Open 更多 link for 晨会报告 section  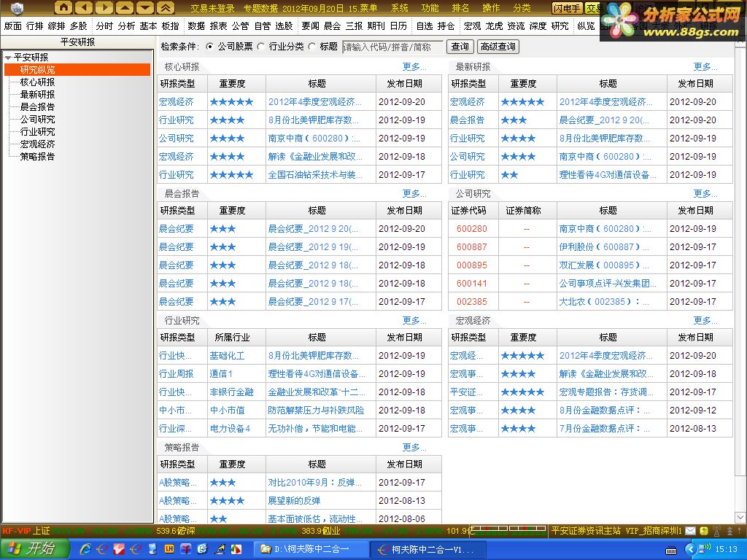414,194
